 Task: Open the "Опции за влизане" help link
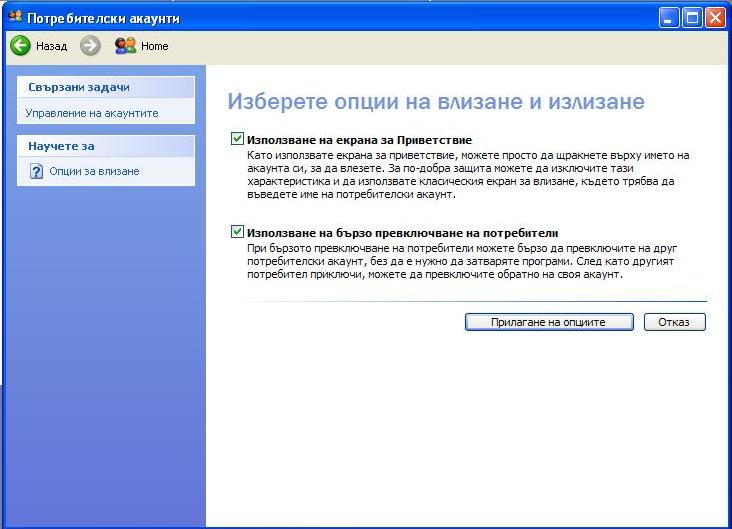click(x=94, y=171)
